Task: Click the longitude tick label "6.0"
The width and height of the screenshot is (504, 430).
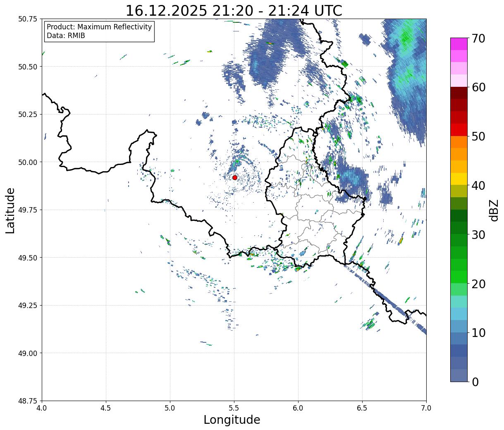Action: [x=298, y=408]
